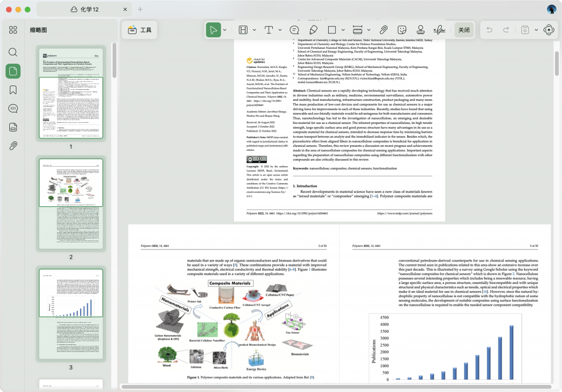The image size is (562, 392).
Task: Open the doi.org link in page footer
Action: [302, 213]
